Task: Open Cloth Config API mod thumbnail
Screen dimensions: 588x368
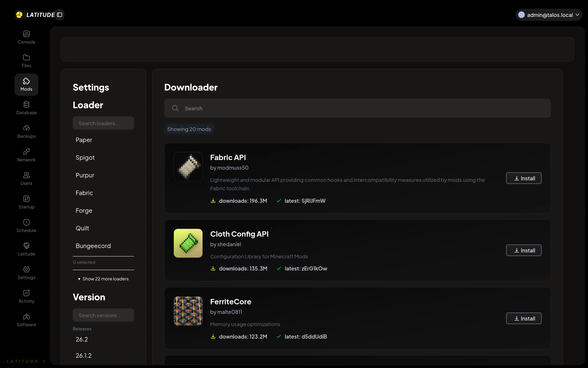Action: coord(188,243)
